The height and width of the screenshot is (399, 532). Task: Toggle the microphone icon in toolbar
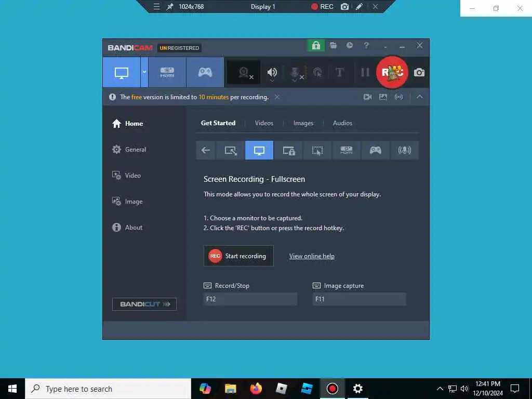(294, 72)
